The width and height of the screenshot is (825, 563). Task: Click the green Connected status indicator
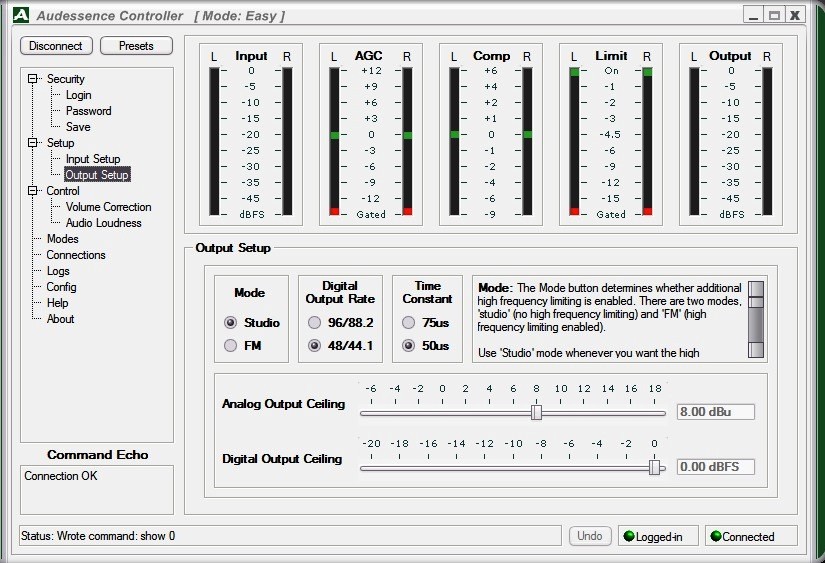pyautogui.click(x=716, y=536)
